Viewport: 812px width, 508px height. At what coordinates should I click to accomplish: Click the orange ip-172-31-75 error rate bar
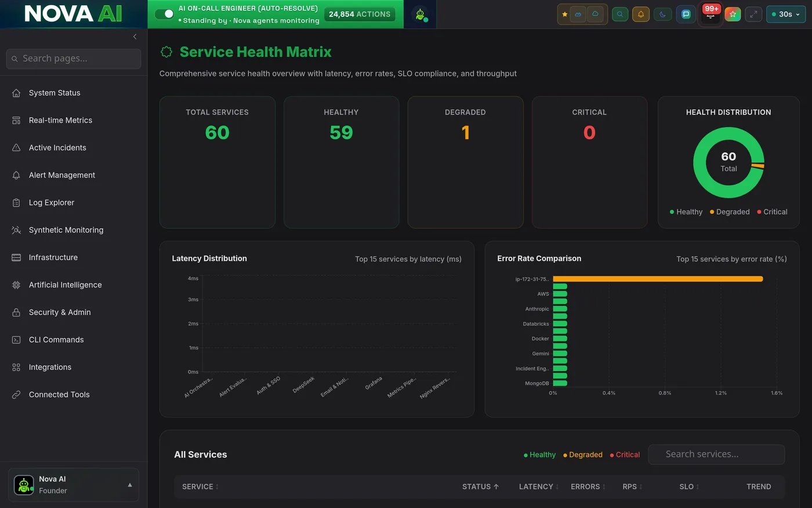tap(658, 279)
